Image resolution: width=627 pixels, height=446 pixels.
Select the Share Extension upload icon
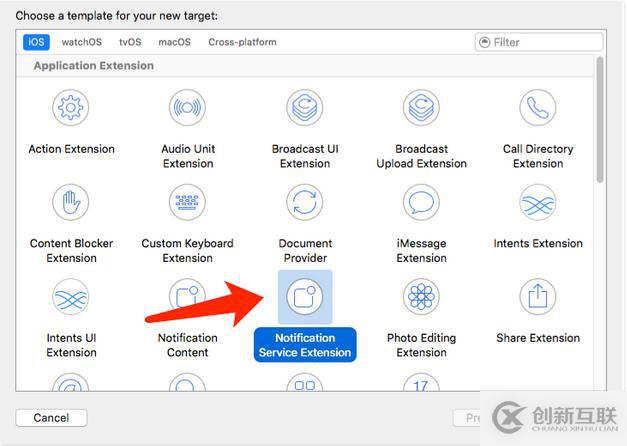[x=538, y=297]
